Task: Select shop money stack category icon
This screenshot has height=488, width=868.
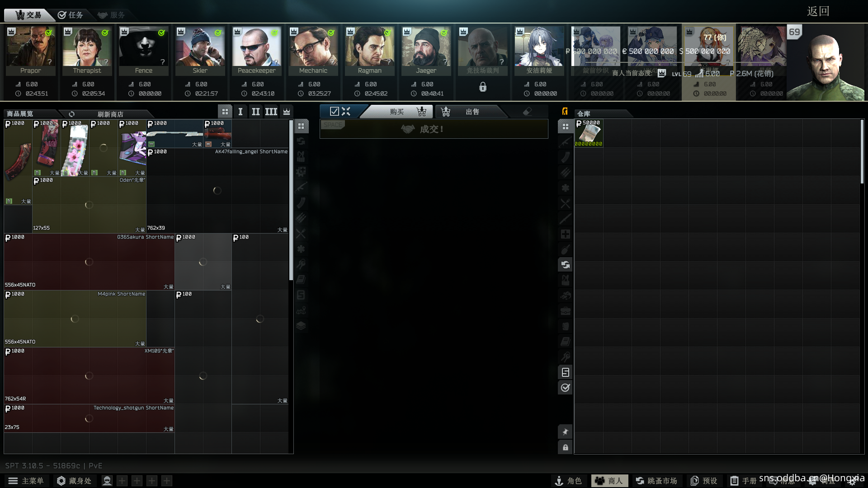Action: click(301, 326)
